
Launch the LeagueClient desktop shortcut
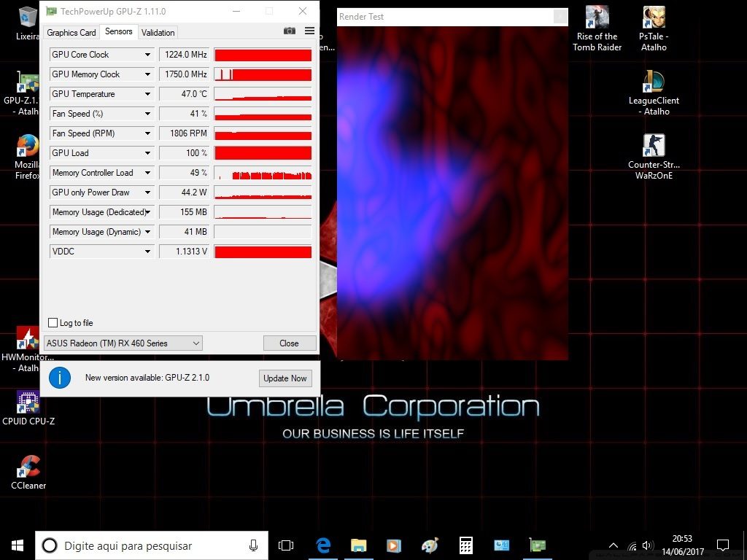(x=654, y=93)
